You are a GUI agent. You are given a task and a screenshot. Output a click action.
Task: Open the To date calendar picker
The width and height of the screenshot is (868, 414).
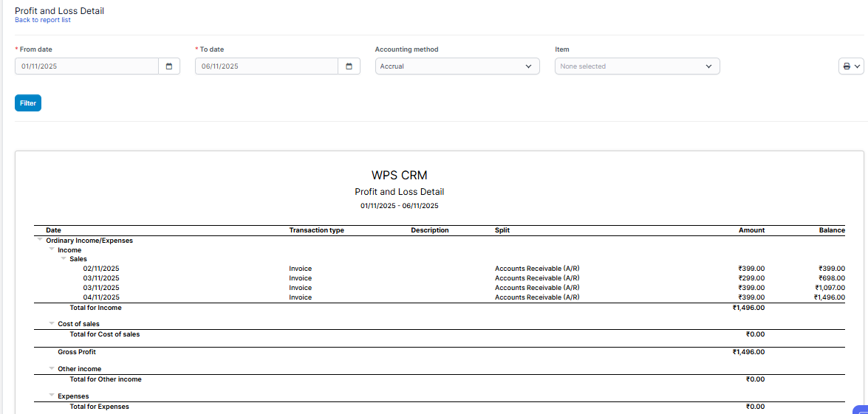[x=349, y=66]
